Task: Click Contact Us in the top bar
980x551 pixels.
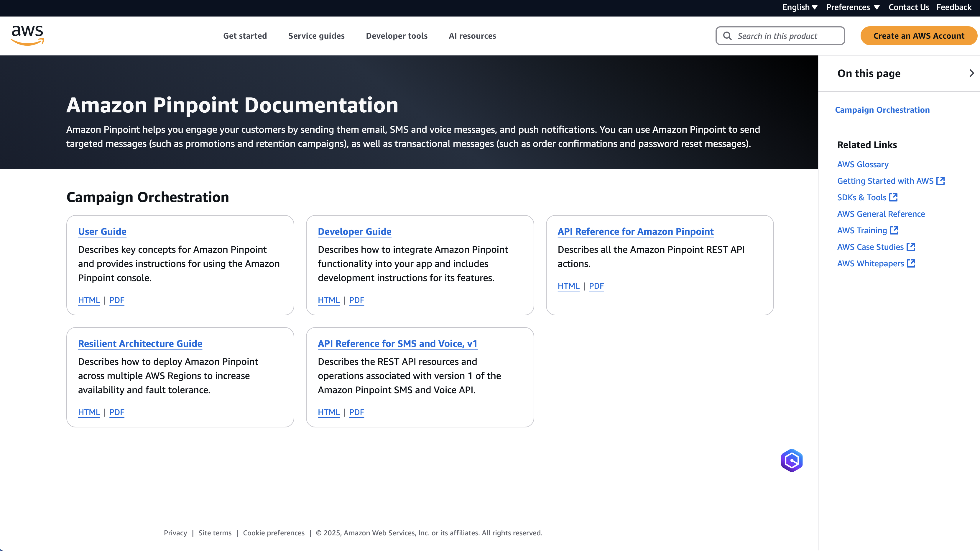Action: coord(908,7)
